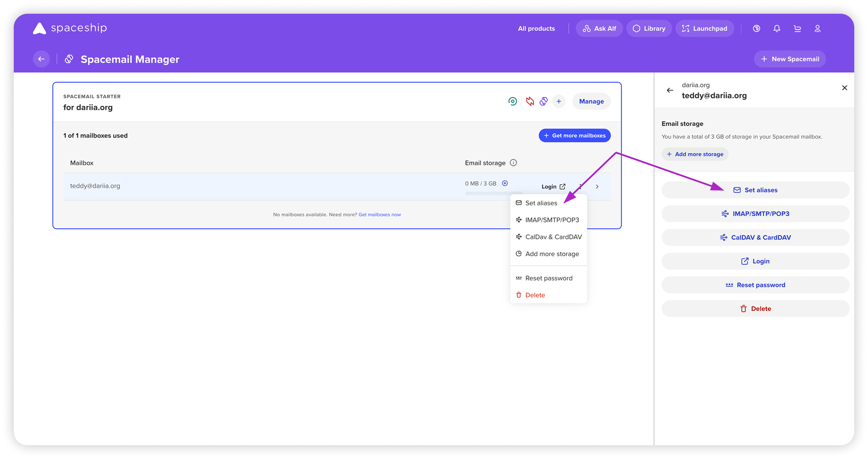The height and width of the screenshot is (459, 868).
Task: Open notifications bell
Action: coord(777,29)
